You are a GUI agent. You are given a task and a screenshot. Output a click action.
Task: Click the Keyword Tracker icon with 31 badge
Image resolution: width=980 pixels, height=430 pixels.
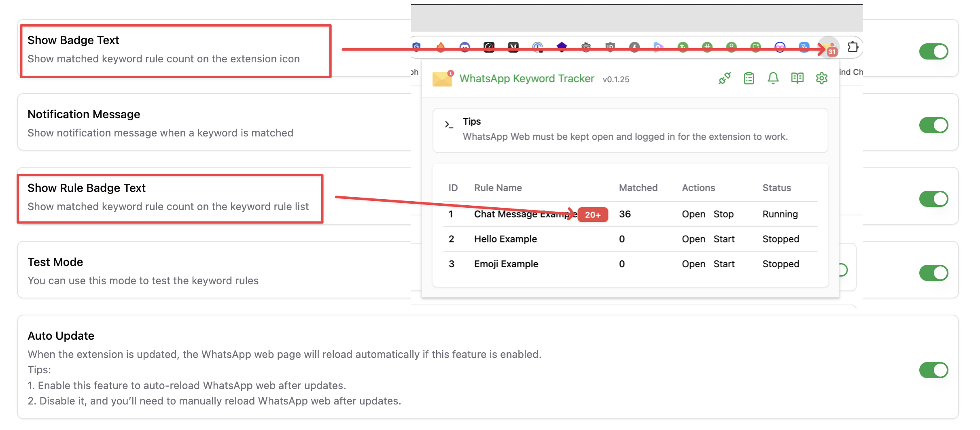(x=829, y=48)
